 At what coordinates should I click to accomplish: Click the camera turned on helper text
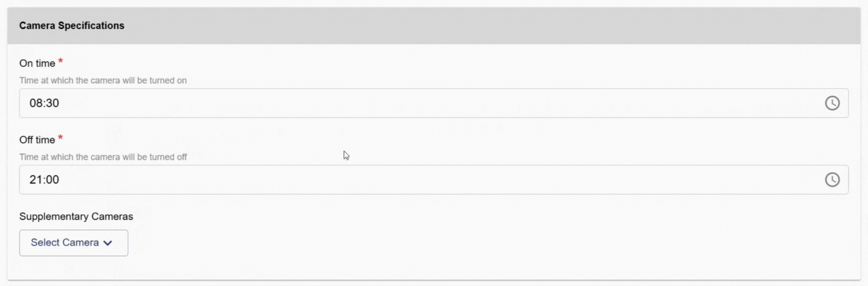pos(103,81)
